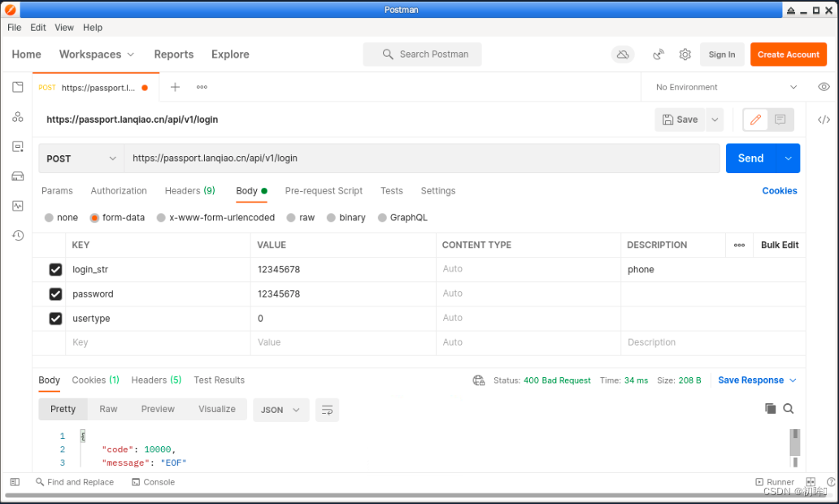Open the Console in the status bar
Screen dimensions: 839x504
pyautogui.click(x=153, y=482)
